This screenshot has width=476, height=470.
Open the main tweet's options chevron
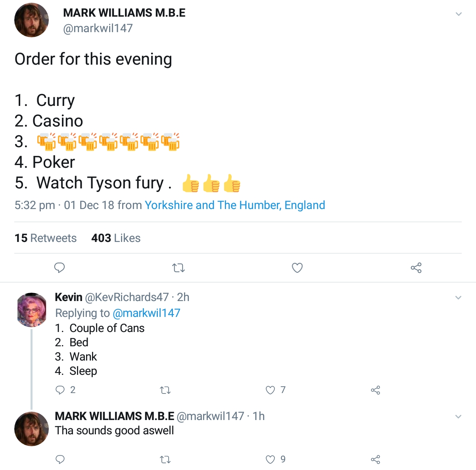[x=459, y=14]
